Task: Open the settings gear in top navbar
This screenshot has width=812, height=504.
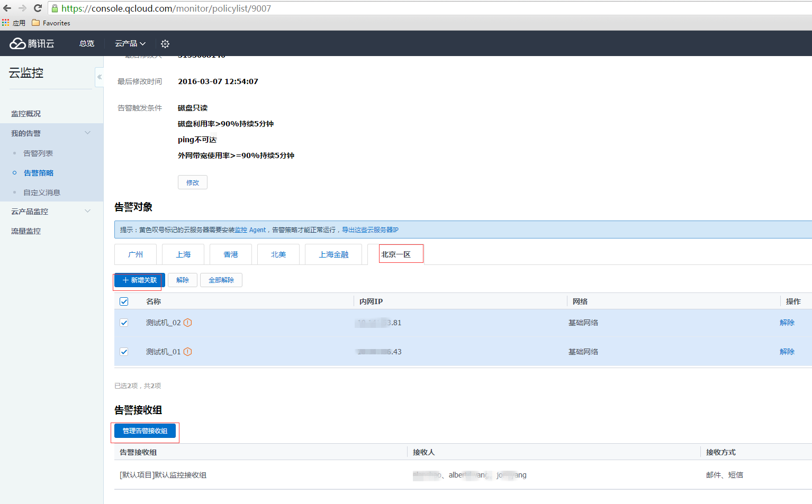Action: (165, 44)
